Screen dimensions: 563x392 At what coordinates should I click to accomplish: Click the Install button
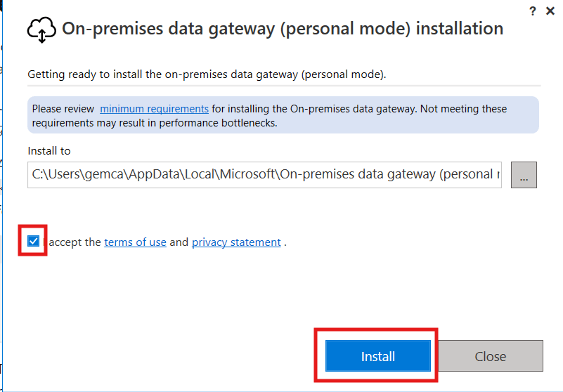(x=377, y=355)
